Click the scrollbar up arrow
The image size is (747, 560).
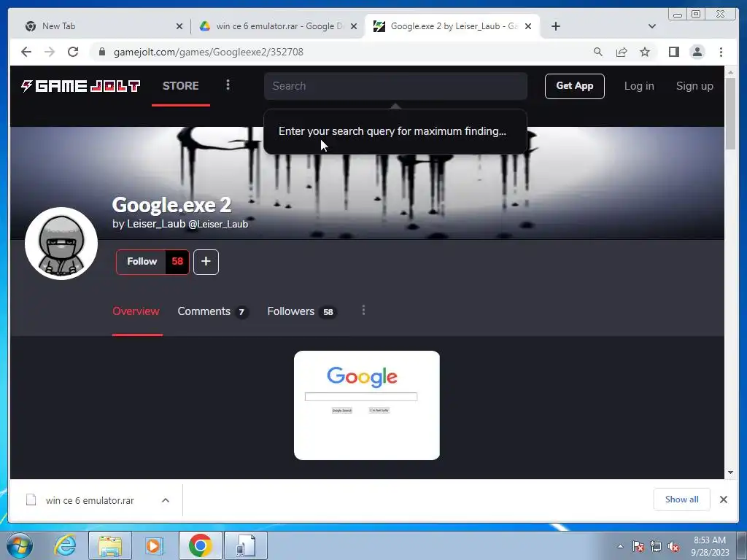pos(730,72)
